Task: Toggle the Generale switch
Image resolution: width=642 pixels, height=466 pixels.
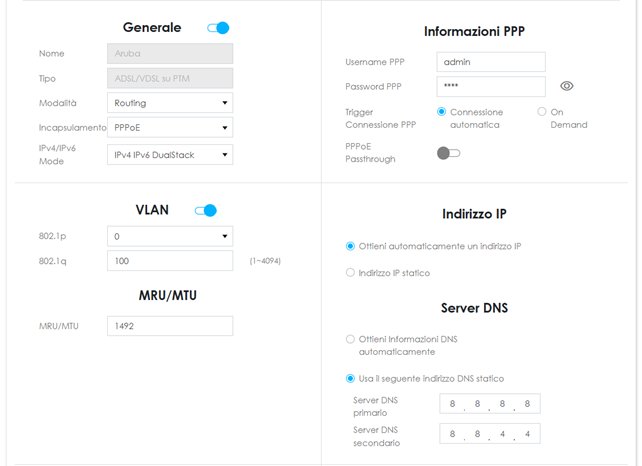Action: point(218,28)
